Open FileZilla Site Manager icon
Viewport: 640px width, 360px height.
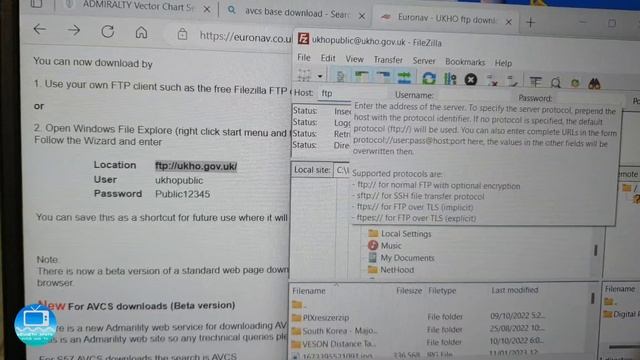(304, 76)
